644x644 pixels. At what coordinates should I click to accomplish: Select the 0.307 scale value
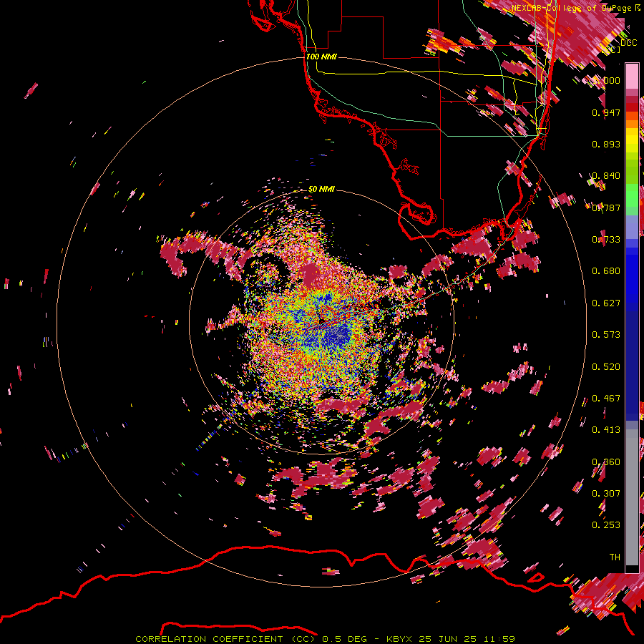click(x=606, y=494)
